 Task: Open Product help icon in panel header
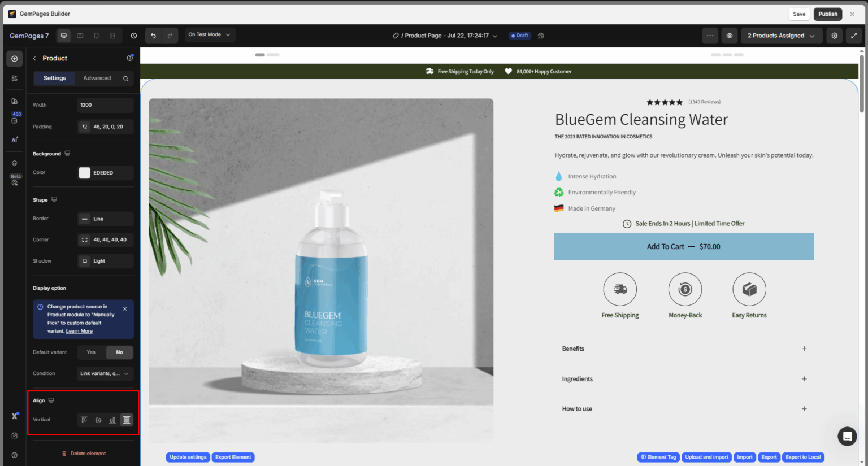pyautogui.click(x=130, y=58)
